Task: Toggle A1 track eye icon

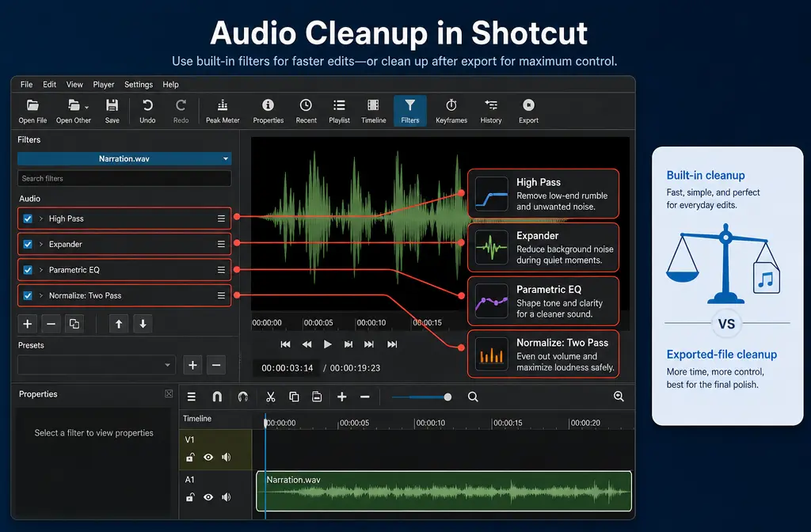Action: coord(208,497)
